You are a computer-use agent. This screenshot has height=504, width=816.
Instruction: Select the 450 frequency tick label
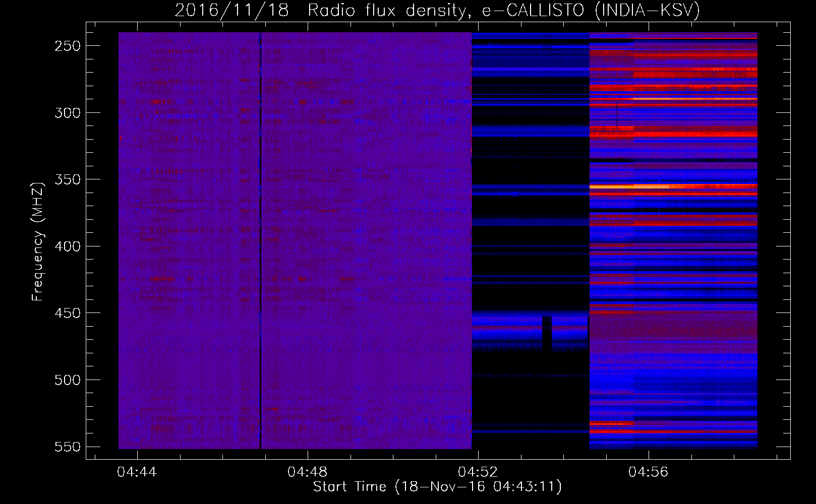(68, 313)
